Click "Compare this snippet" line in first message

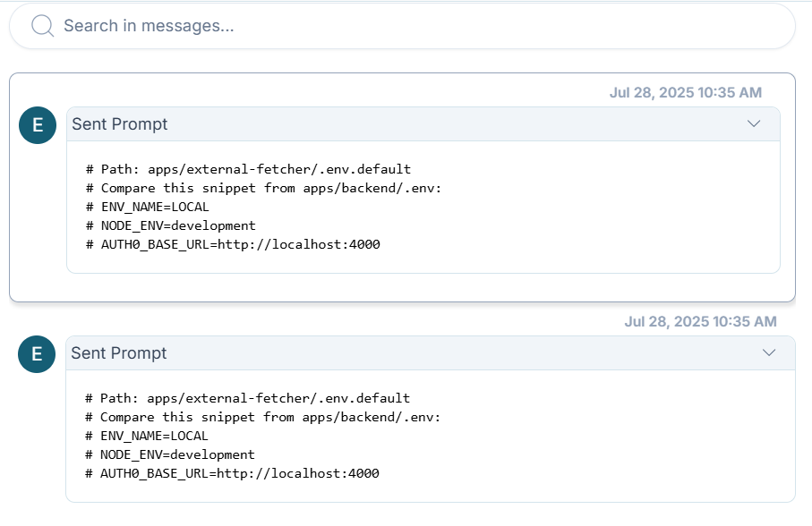264,188
